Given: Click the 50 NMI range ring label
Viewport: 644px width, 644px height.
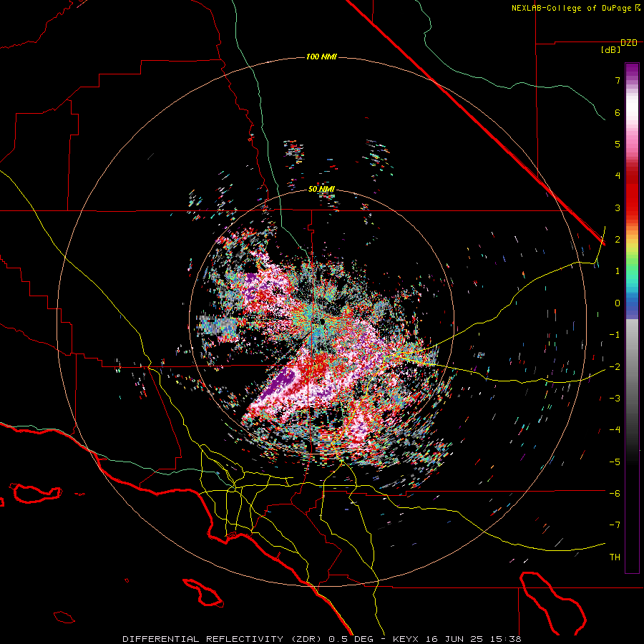Looking at the screenshot, I should (x=321, y=189).
